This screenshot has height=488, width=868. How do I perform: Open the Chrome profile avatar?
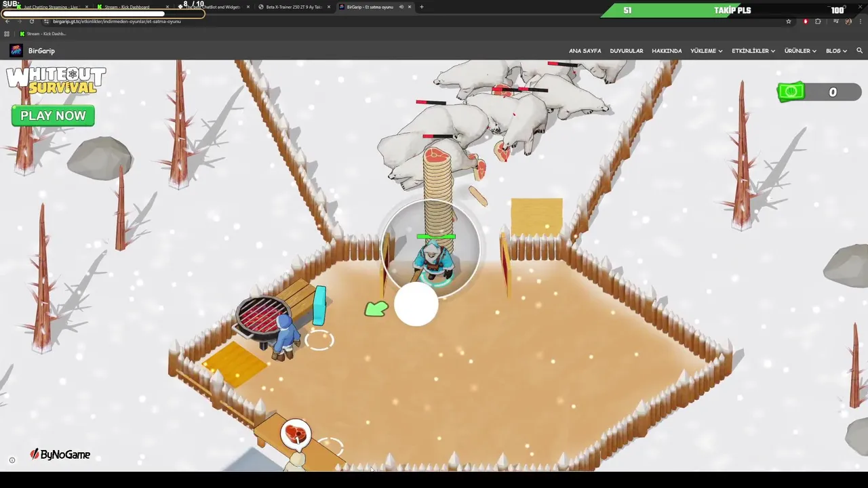pyautogui.click(x=848, y=21)
